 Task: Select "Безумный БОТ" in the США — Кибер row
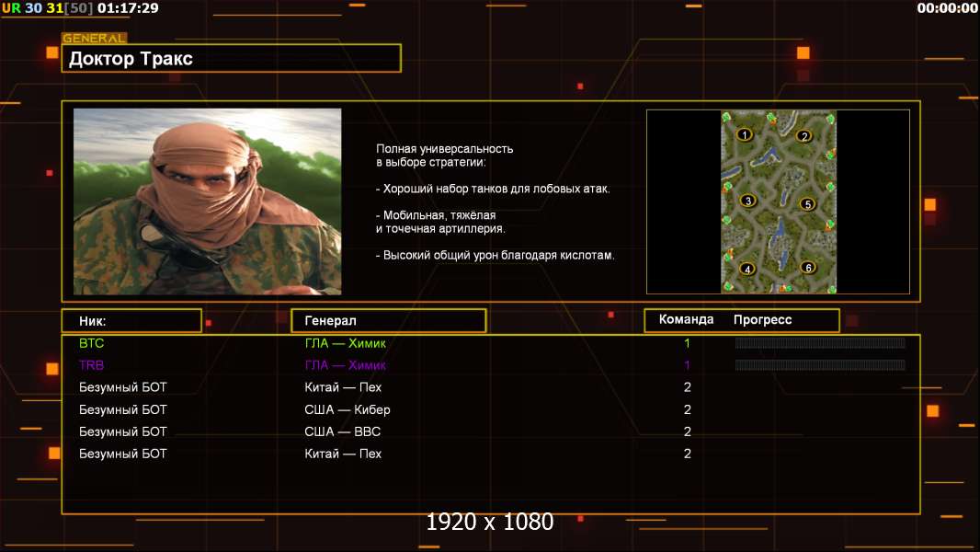tap(122, 409)
